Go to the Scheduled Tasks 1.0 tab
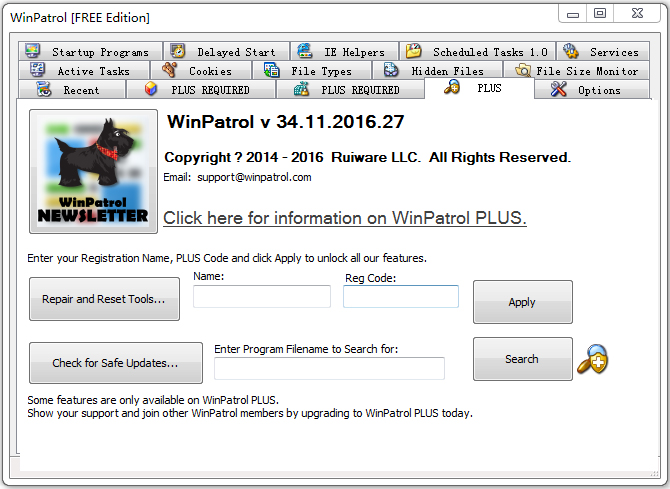 [x=477, y=51]
